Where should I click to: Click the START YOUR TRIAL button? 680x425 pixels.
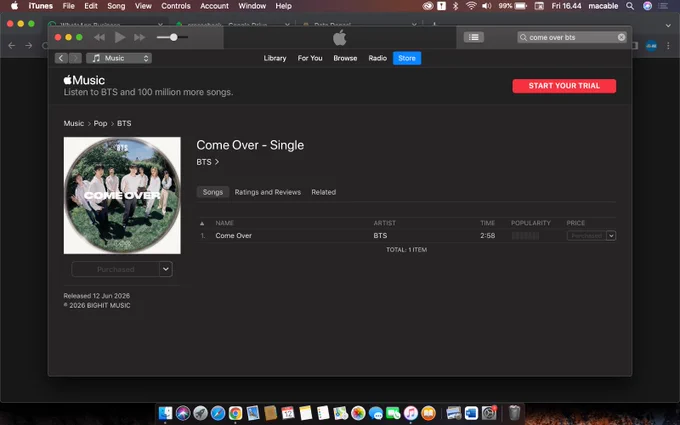tap(564, 86)
